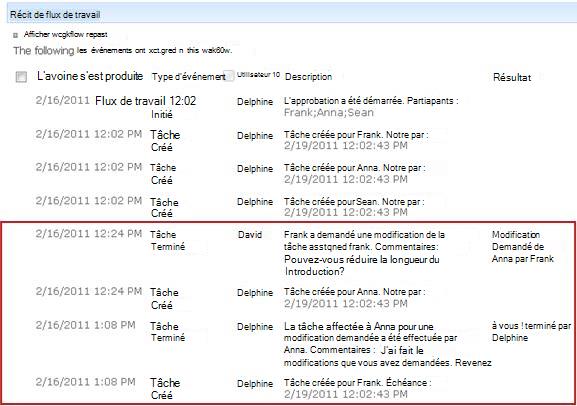The image size is (577, 406).
Task: Click J'ai fait le modifications comment text
Action: tap(387, 356)
